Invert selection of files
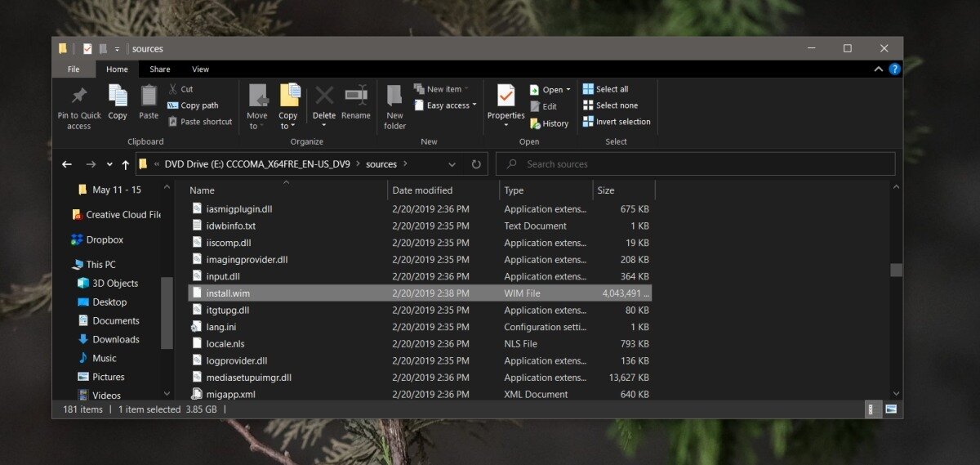The width and height of the screenshot is (980, 465). pyautogui.click(x=617, y=122)
